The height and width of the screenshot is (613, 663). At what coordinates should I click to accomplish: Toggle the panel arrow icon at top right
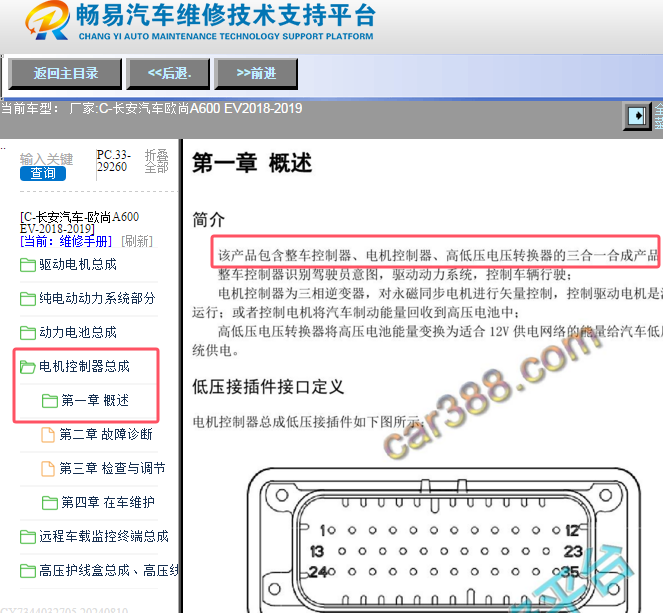point(637,115)
